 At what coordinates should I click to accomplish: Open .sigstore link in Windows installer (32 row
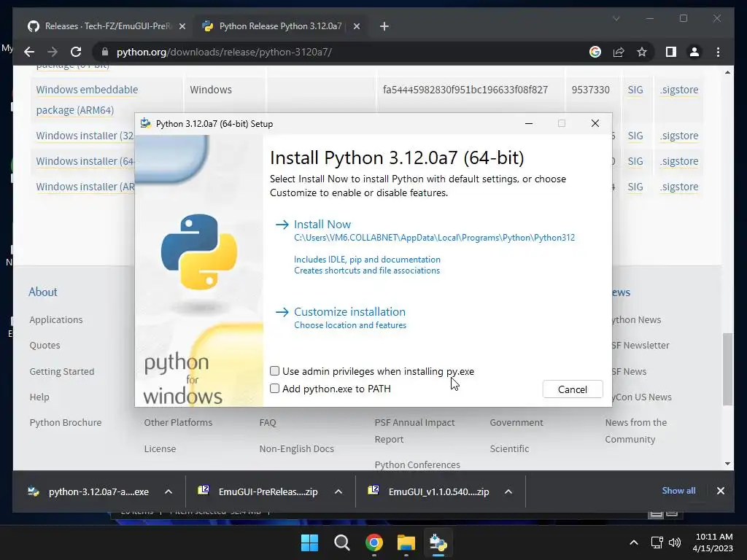tap(679, 136)
